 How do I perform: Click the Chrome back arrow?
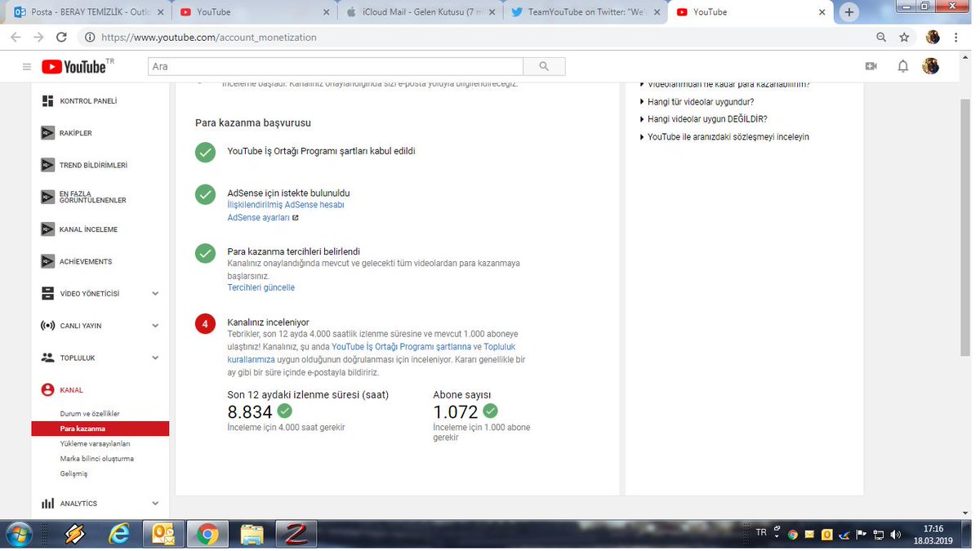(16, 38)
